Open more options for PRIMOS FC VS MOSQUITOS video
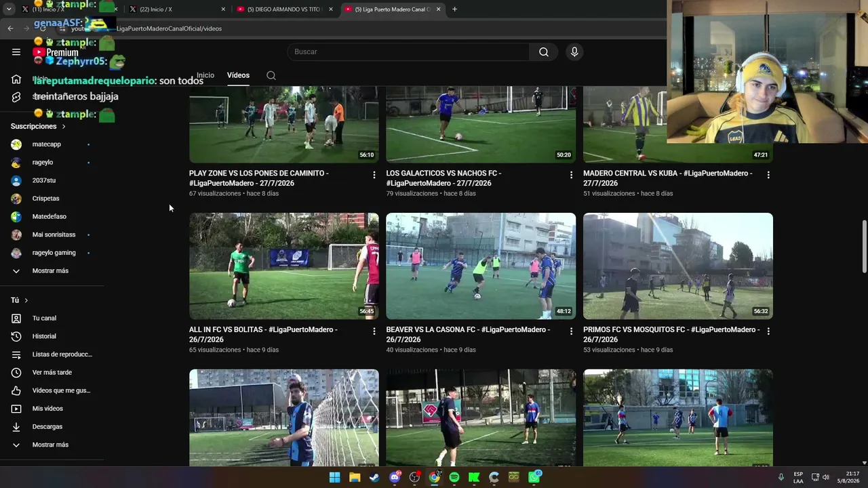 pyautogui.click(x=768, y=331)
